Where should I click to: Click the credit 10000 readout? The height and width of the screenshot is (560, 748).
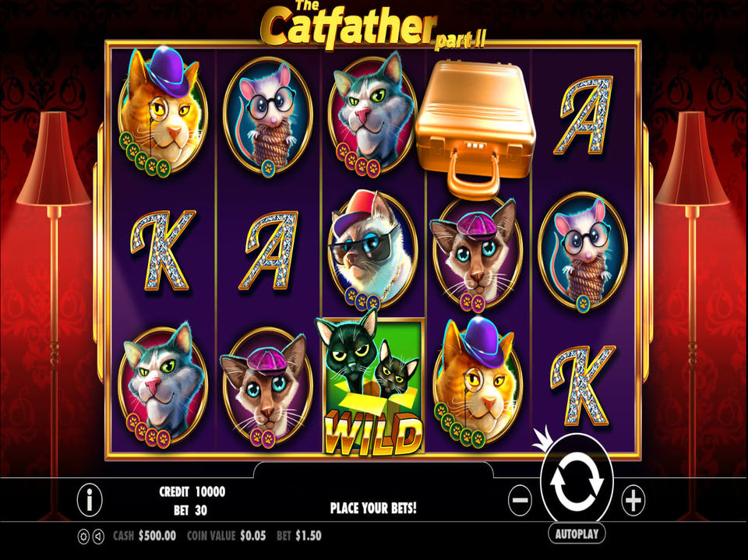(x=192, y=491)
